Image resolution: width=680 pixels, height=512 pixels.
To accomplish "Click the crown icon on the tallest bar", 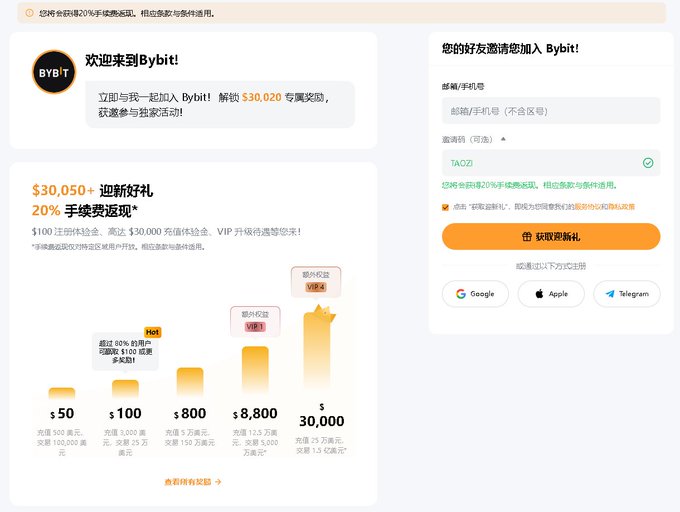I will tap(324, 313).
